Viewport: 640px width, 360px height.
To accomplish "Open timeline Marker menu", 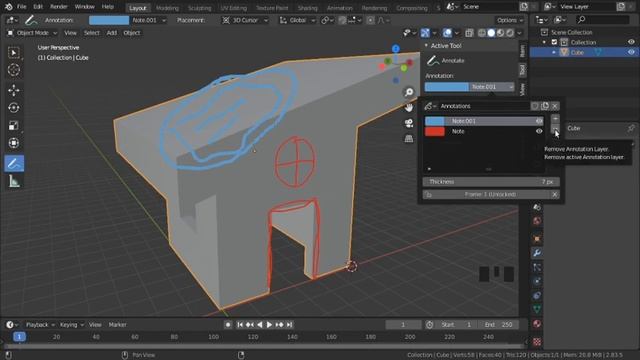I will click(118, 324).
